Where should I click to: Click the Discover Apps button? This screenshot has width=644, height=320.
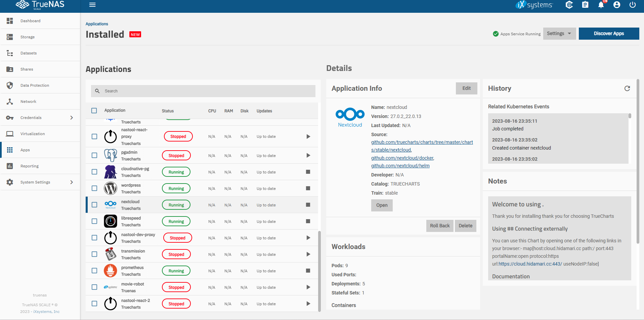pyautogui.click(x=608, y=34)
